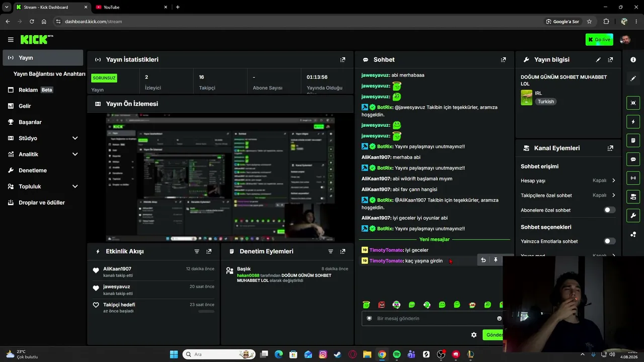
Task: Open Hesap yaşı setting chevron
Action: point(613,180)
